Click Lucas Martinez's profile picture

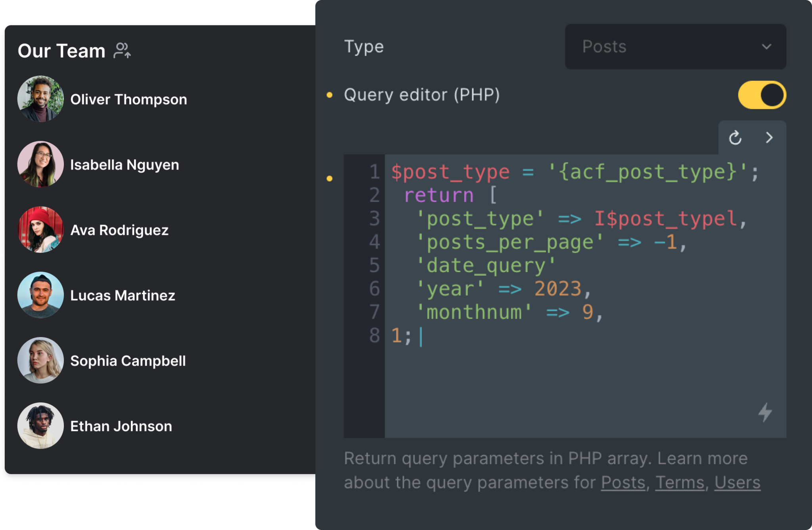(x=40, y=295)
